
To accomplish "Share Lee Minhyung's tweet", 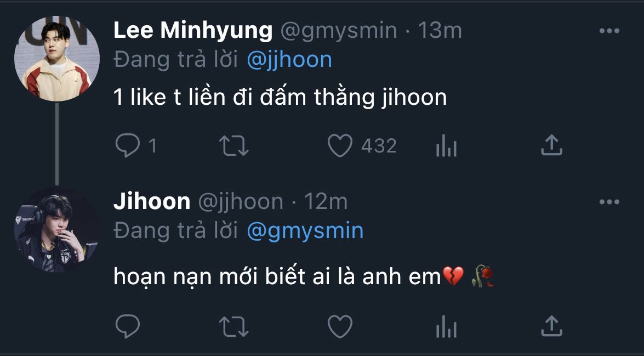I will (x=551, y=145).
